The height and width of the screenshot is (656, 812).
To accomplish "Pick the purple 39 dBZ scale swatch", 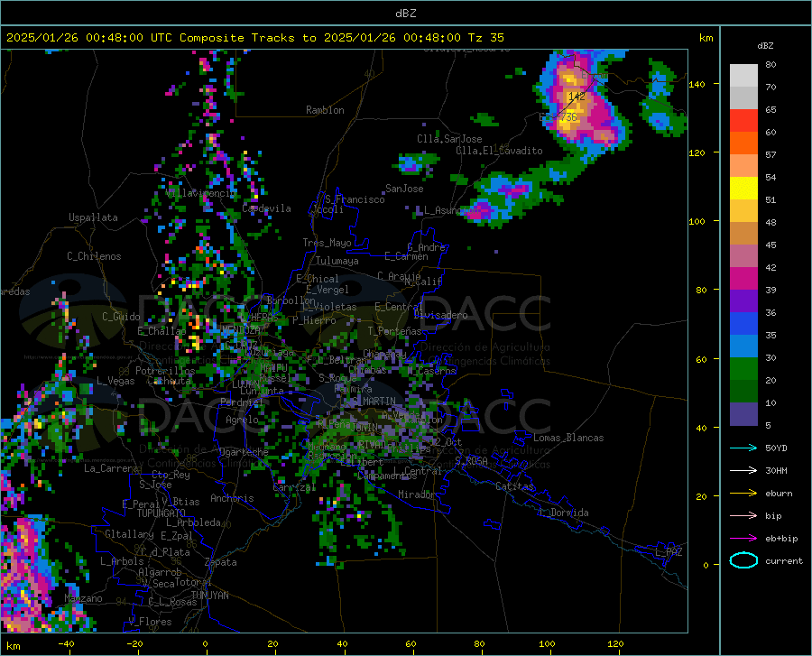I will click(x=743, y=300).
